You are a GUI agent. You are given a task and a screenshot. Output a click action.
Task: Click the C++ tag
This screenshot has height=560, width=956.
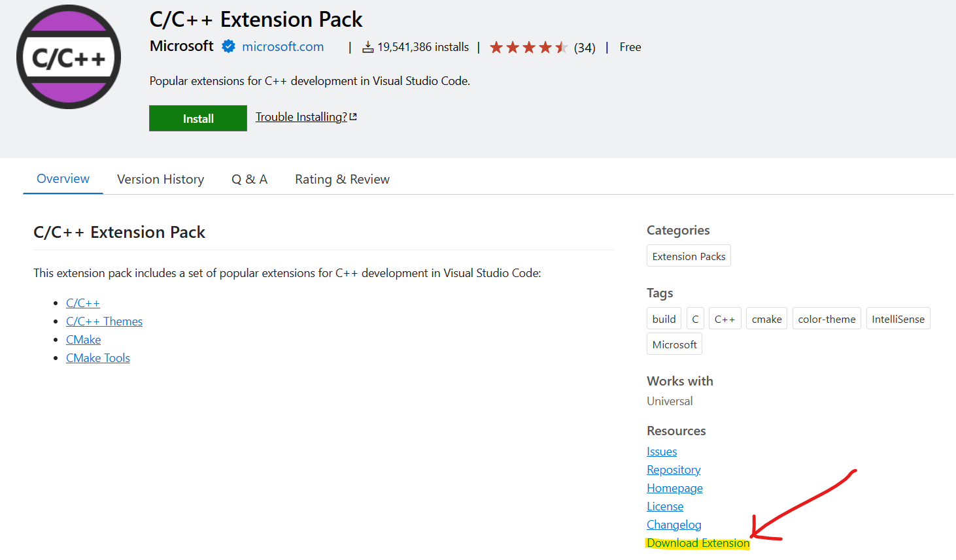click(x=725, y=319)
